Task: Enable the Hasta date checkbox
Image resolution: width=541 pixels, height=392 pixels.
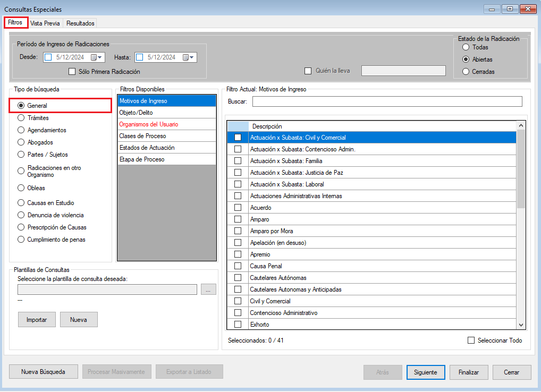Action: (x=140, y=57)
